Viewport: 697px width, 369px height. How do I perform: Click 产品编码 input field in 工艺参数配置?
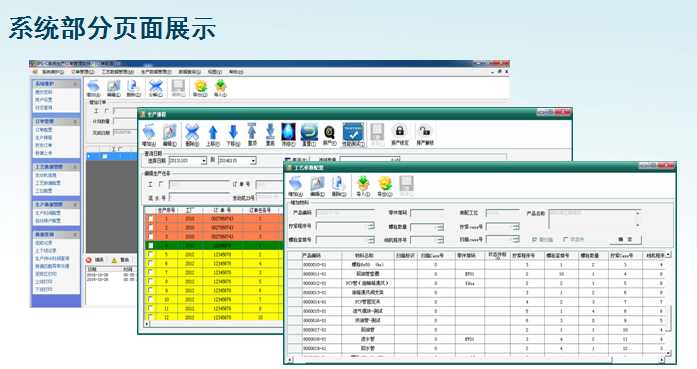[345, 213]
